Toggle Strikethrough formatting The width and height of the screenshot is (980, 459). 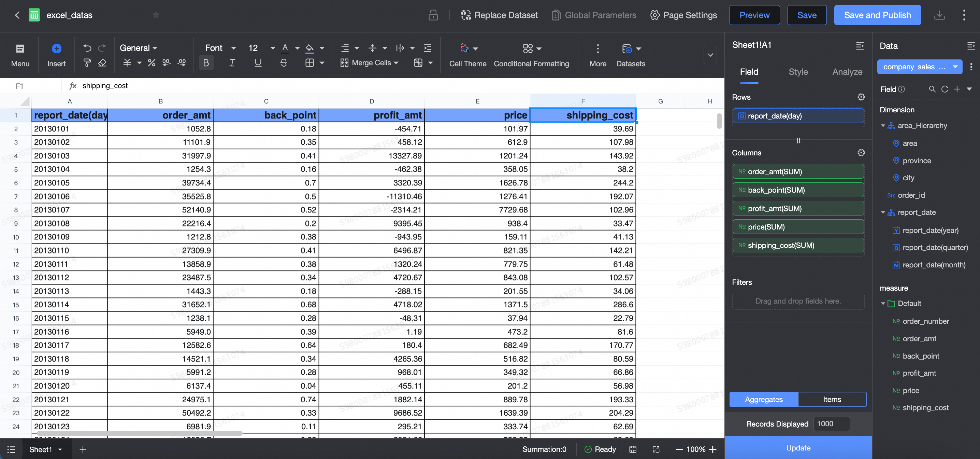pyautogui.click(x=284, y=63)
